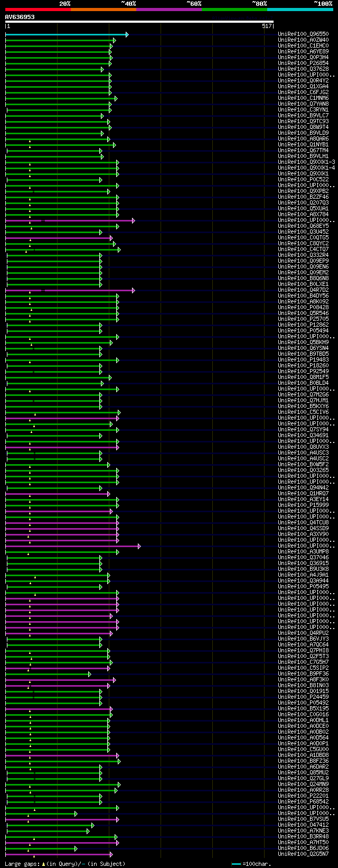Open hit UniRef100_P26854
338x868 pixels.
(x=303, y=63)
